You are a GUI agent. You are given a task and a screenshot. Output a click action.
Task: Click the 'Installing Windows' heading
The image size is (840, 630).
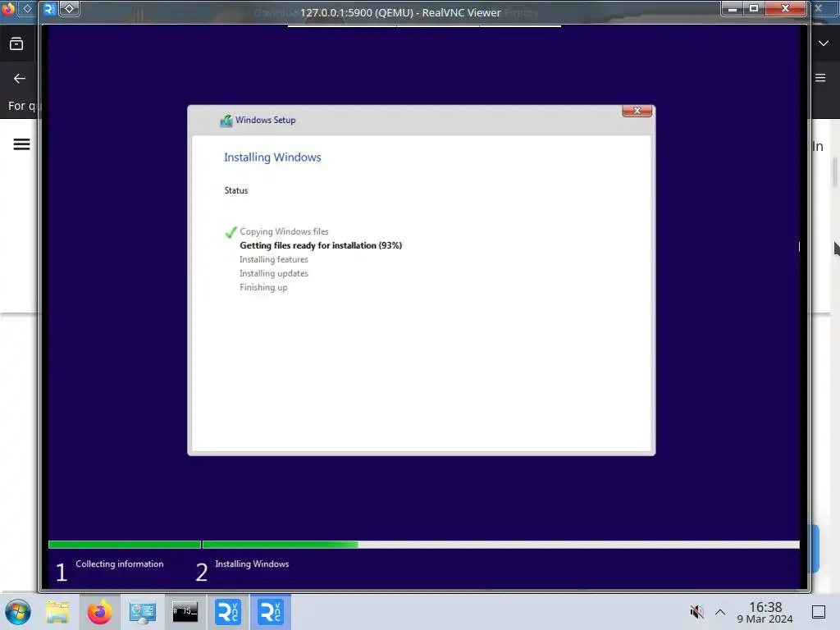pos(272,157)
